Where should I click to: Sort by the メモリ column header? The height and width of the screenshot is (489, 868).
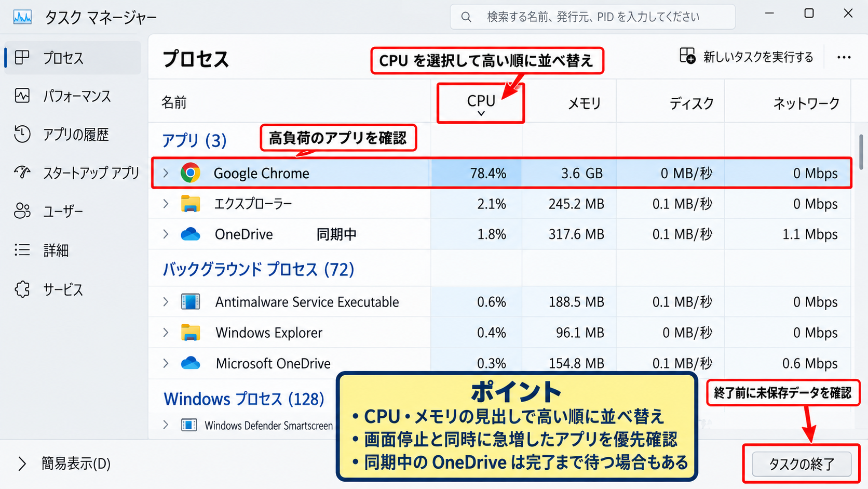pos(585,103)
